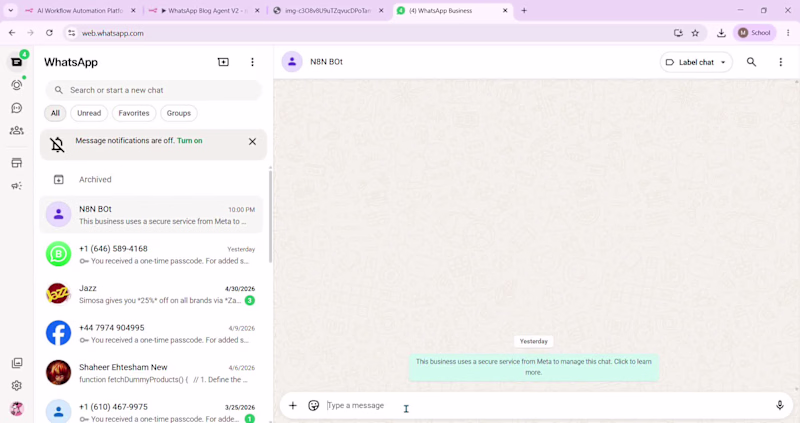Screen dimensions: 800x423
Task: Select the Groups chat filter
Action: pyautogui.click(x=179, y=113)
